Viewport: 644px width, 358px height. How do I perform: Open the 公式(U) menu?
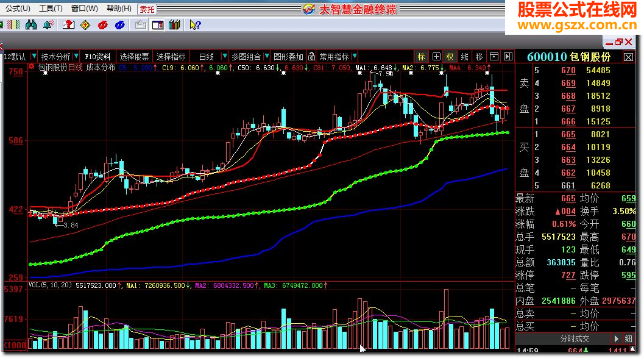[18, 8]
